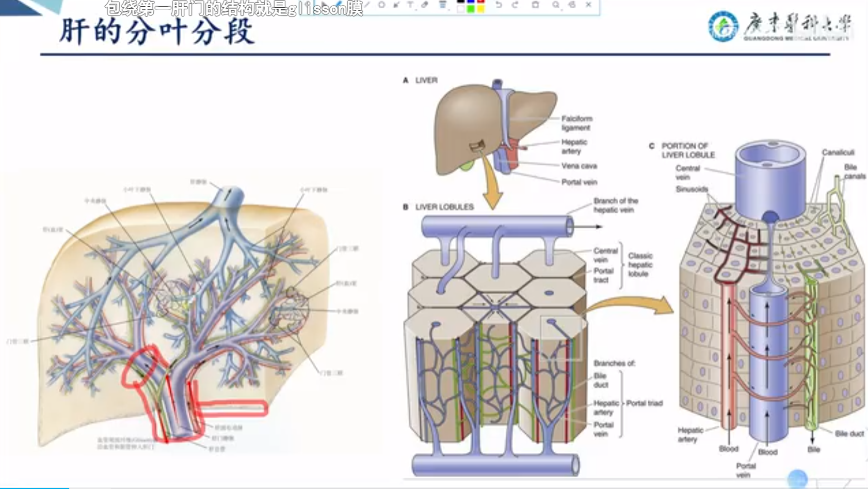Screen dimensions: 868x489
Task: Click the blue circular button at bottom right
Action: point(797,479)
